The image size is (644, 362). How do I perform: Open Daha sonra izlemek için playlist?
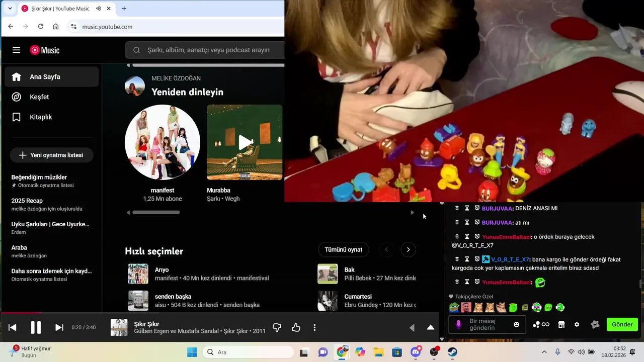51,275
